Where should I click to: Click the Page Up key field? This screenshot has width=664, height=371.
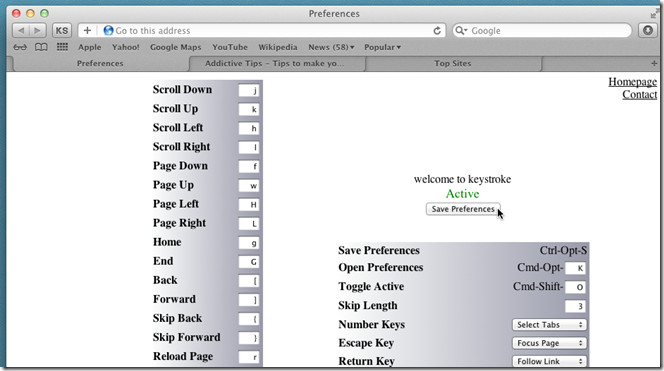pos(249,186)
